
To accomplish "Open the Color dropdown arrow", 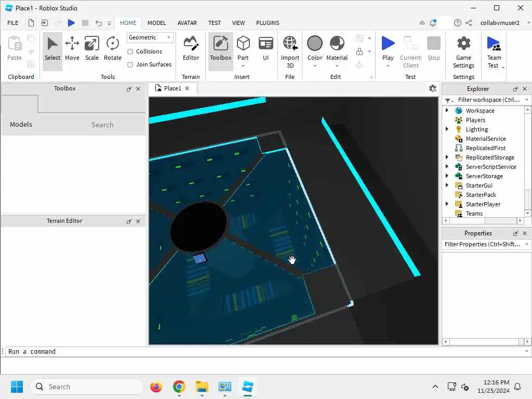I will pos(314,66).
